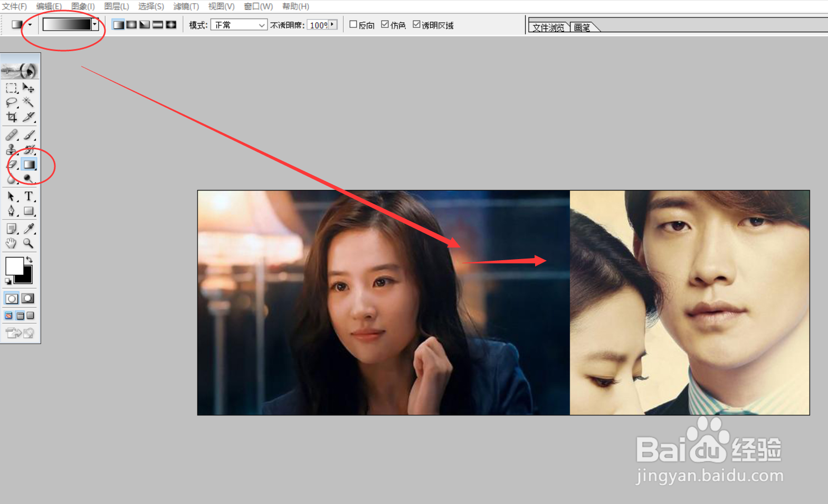This screenshot has height=504, width=828.
Task: Switch to the 画笔 tab
Action: click(x=582, y=27)
